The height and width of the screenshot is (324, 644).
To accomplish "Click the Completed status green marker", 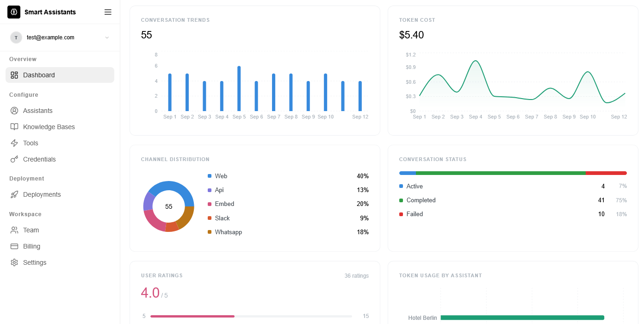I will pos(401,200).
